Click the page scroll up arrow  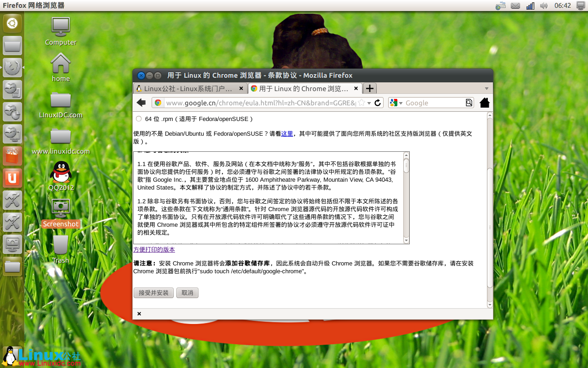(x=490, y=115)
